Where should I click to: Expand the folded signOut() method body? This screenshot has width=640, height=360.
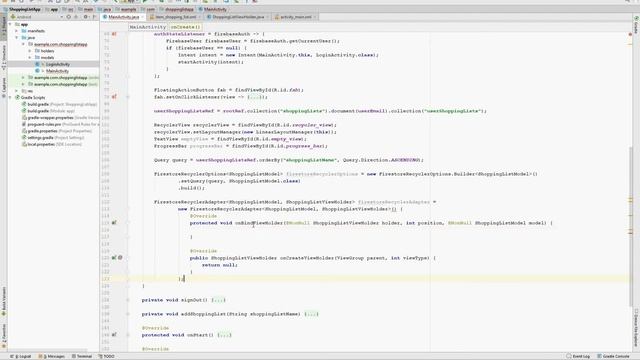(218, 300)
